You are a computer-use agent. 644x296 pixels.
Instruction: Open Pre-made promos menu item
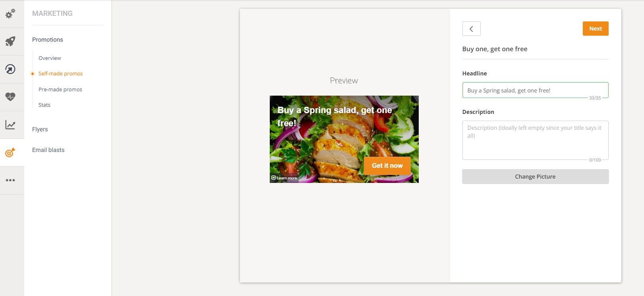(x=60, y=89)
